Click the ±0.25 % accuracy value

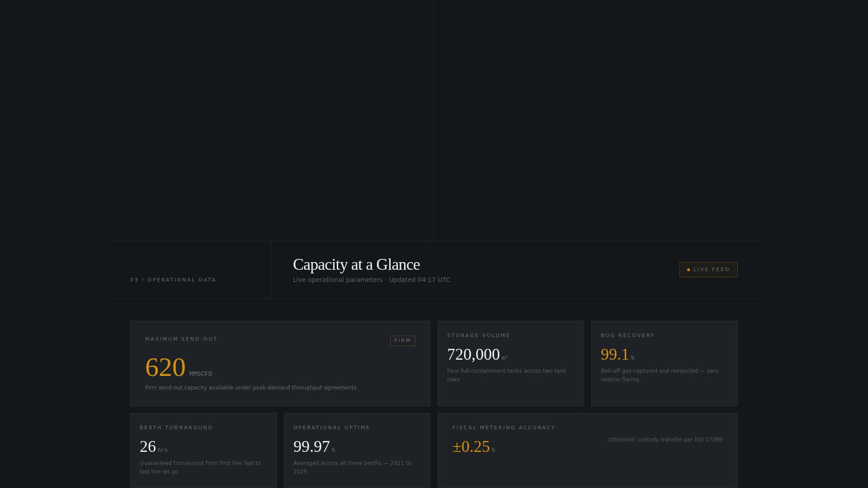point(471,447)
